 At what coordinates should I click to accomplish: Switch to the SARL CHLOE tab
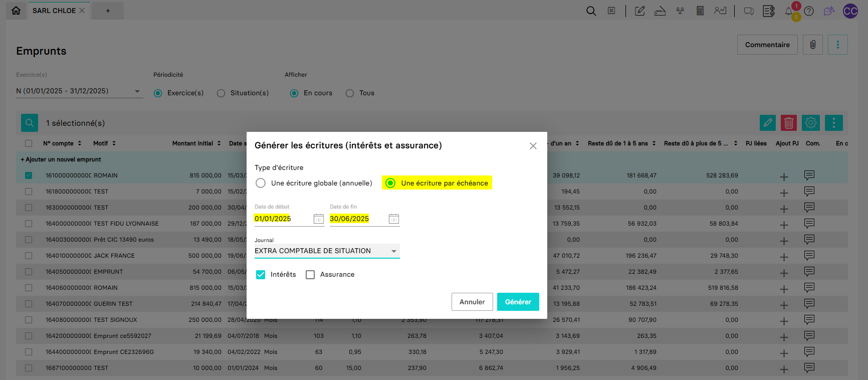(x=54, y=11)
